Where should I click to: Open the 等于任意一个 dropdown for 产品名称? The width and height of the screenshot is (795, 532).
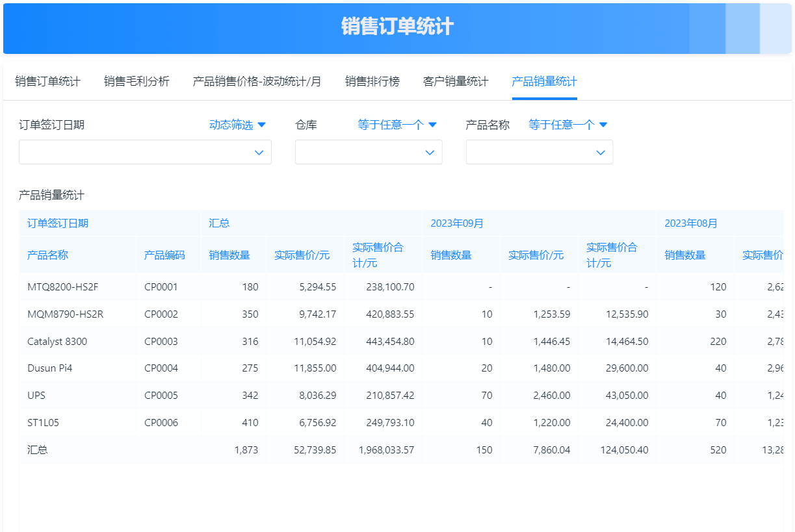[x=566, y=125]
